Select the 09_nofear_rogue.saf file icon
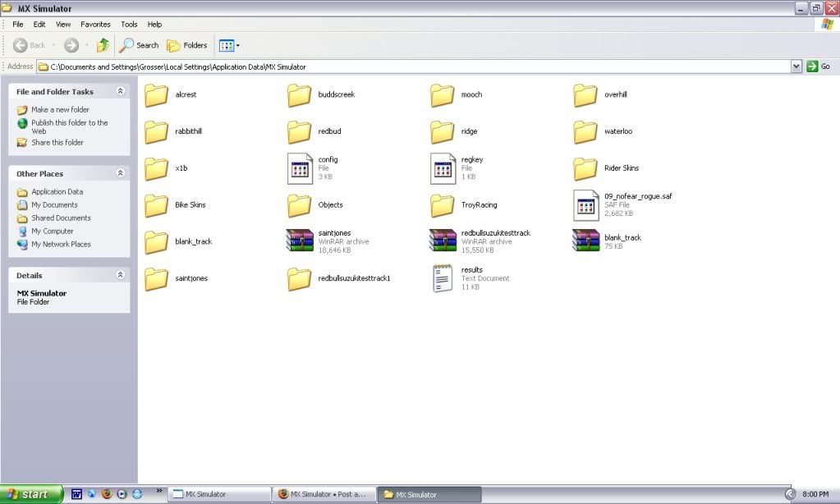Screen dimensions: 840x504 click(x=586, y=206)
